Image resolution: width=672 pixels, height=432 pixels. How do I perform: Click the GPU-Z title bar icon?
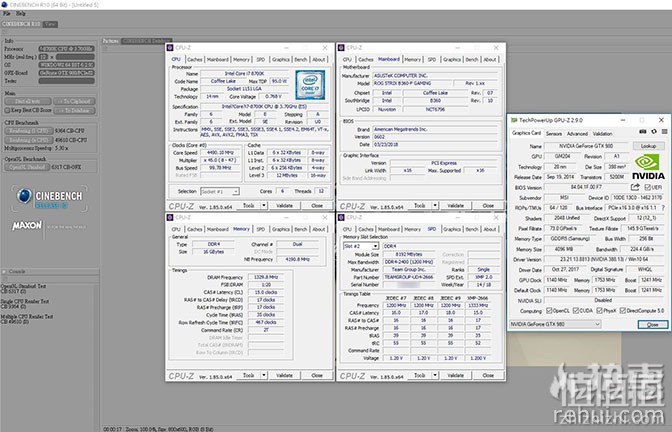click(514, 120)
